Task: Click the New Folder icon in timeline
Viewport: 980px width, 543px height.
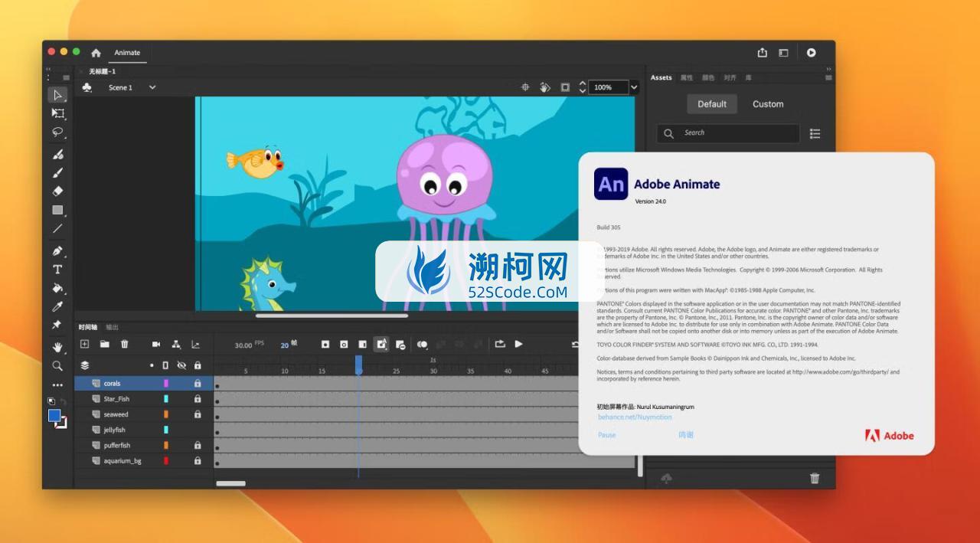Action: click(x=104, y=345)
